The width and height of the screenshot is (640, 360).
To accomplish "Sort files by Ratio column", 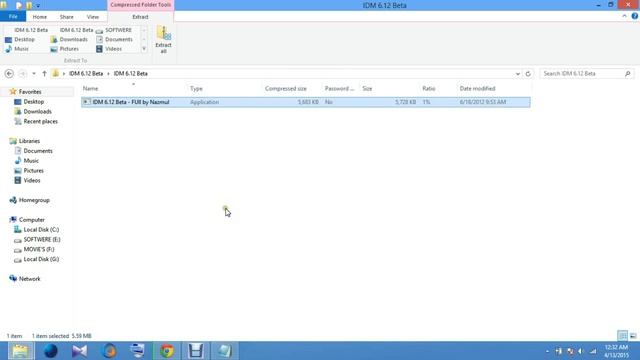I will [x=429, y=89].
